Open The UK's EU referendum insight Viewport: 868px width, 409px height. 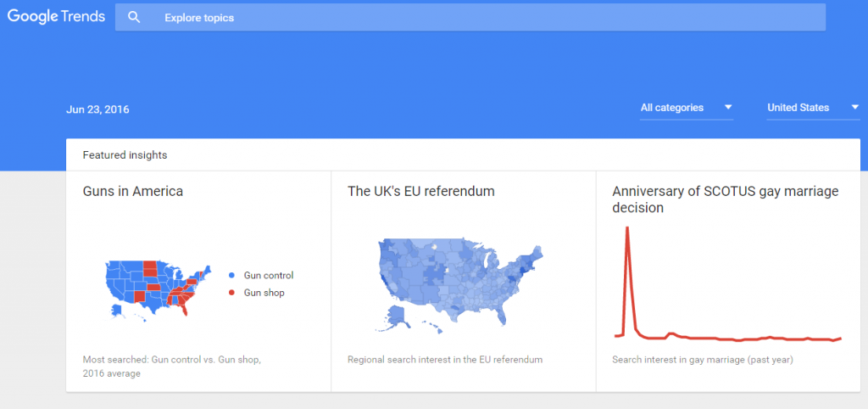point(421,192)
